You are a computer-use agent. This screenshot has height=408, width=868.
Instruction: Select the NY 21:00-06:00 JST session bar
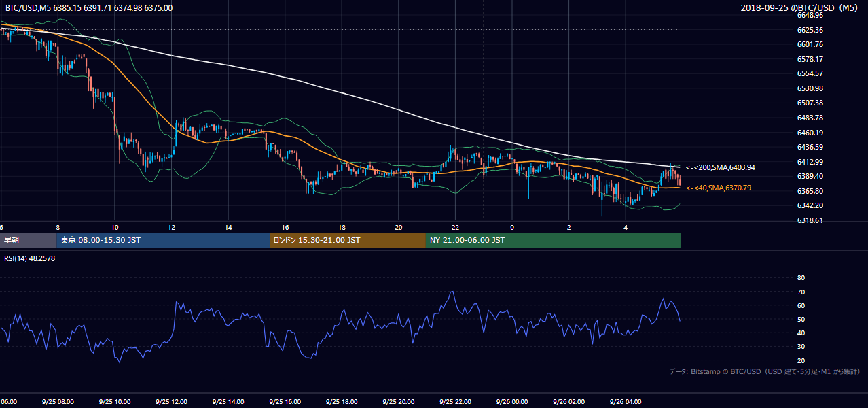[x=554, y=240]
